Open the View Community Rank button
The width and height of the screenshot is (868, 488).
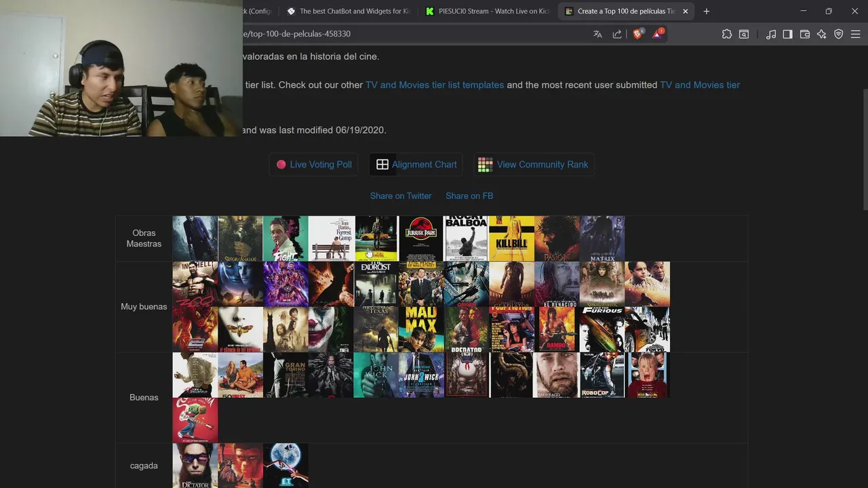pyautogui.click(x=534, y=165)
